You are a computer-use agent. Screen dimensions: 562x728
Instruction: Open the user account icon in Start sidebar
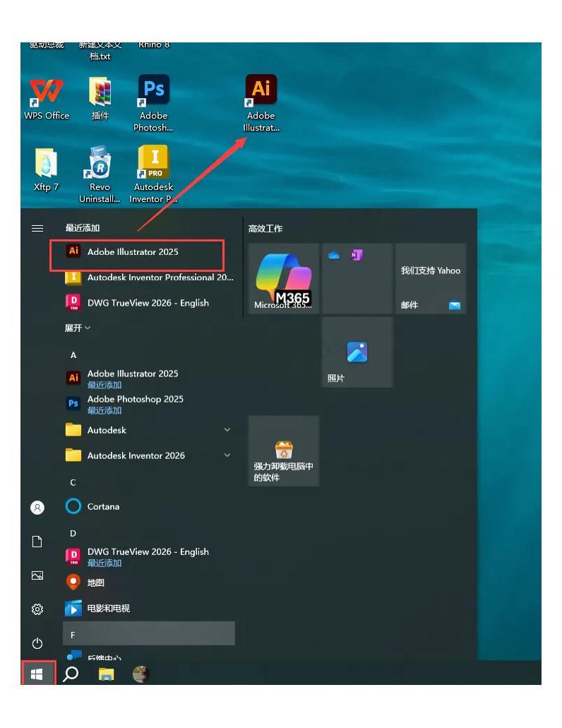click(x=37, y=508)
